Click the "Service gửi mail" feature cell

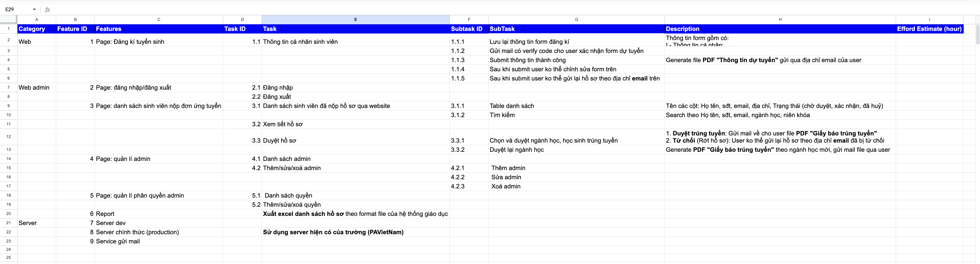click(159, 241)
